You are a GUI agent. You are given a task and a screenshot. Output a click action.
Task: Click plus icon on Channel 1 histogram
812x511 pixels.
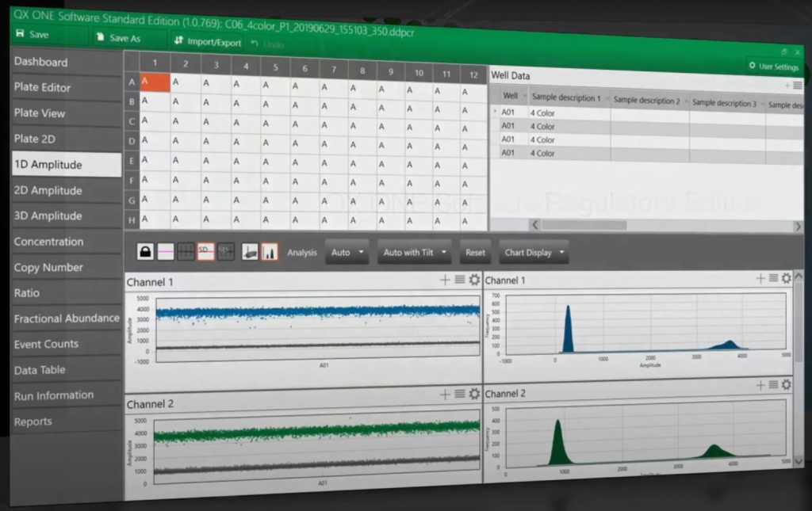pyautogui.click(x=760, y=278)
